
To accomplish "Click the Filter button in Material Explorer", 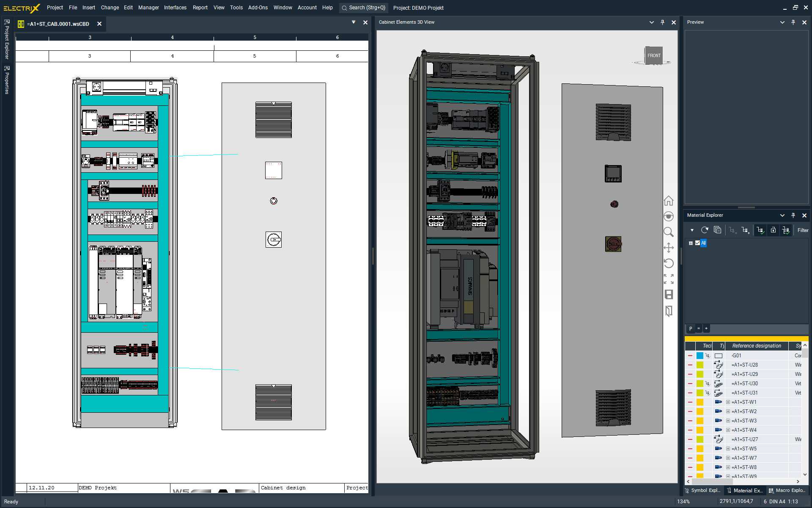I will point(802,230).
